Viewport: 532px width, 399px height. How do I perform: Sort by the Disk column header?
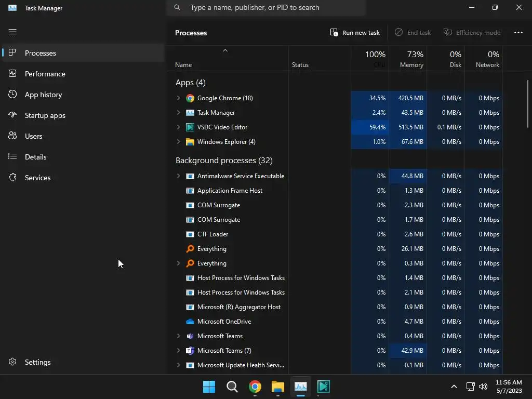pos(446,59)
